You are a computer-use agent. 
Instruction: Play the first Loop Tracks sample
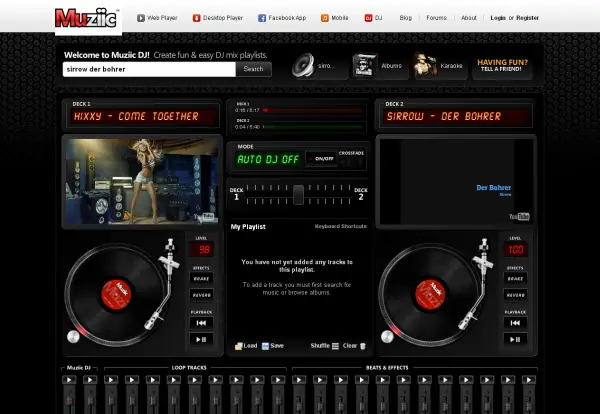(x=111, y=380)
